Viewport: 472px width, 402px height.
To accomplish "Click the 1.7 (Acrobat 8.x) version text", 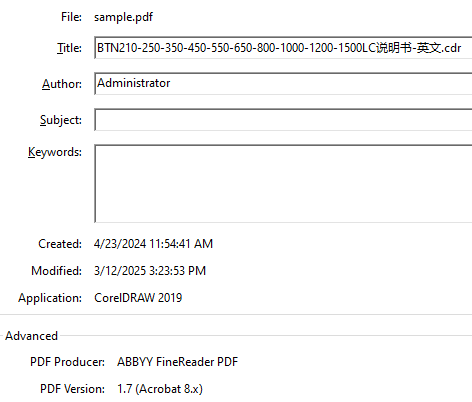I will pyautogui.click(x=160, y=389).
